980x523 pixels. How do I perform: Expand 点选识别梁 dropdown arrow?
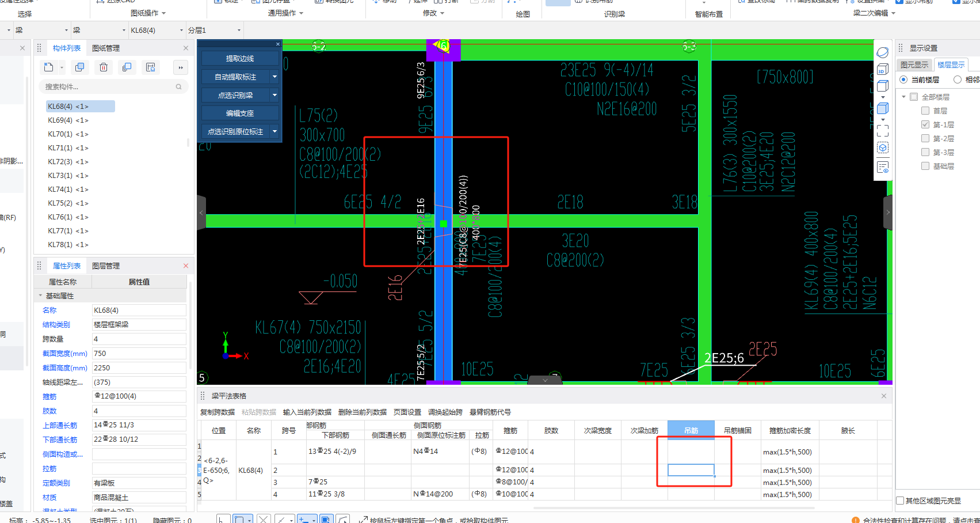(274, 95)
